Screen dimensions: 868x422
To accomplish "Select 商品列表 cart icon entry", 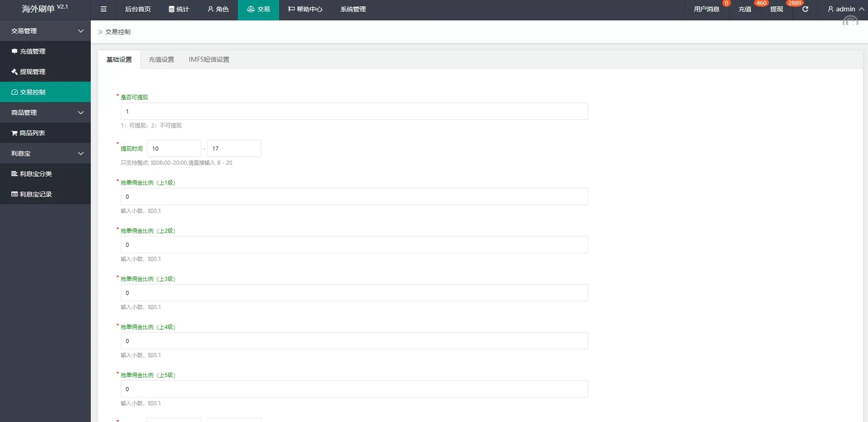I will point(32,133).
